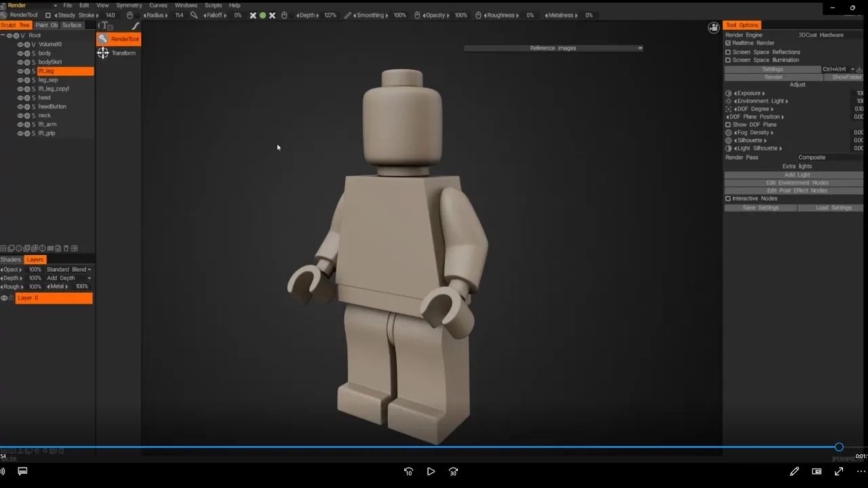The width and height of the screenshot is (868, 488).
Task: Click Save Settings button
Action: coord(760,208)
